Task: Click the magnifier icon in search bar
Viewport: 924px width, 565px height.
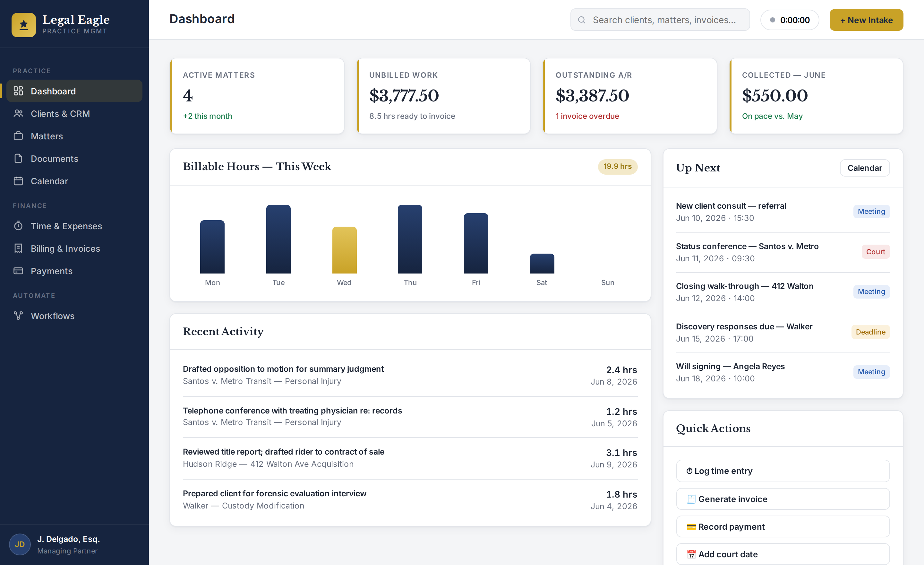Action: 582,20
